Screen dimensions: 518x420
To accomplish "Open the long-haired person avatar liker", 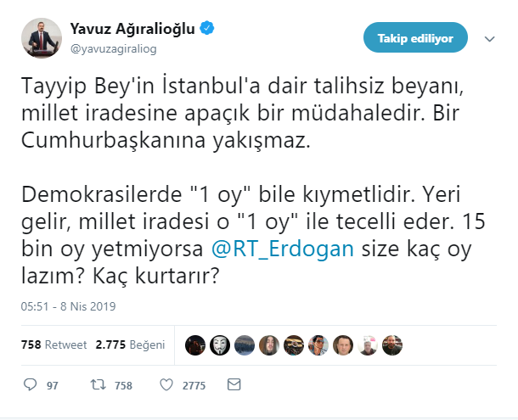I will pos(269,345).
